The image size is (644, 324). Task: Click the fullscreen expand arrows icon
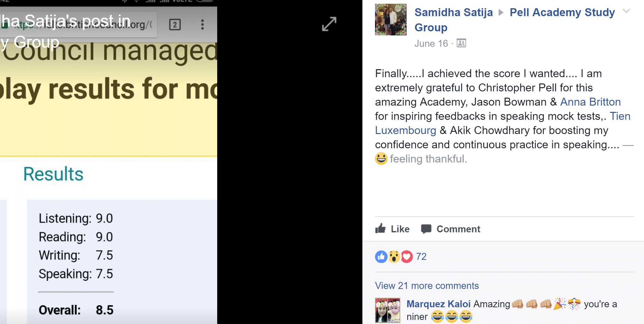coord(329,24)
